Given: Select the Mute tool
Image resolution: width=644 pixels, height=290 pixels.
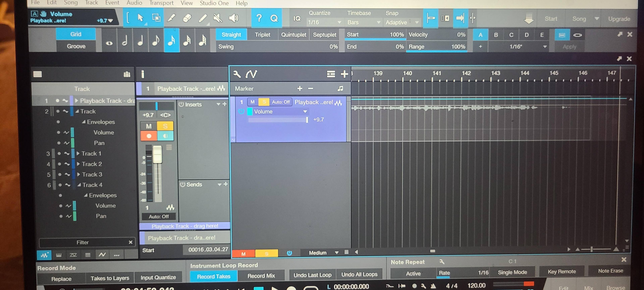Looking at the screenshot, I should pos(218,18).
